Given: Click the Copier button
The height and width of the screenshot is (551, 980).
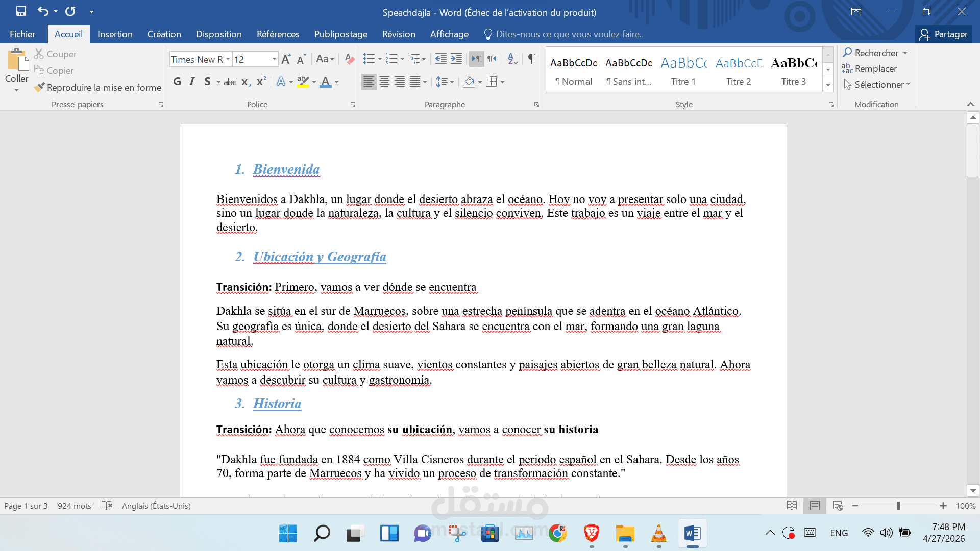Looking at the screenshot, I should 54,71.
